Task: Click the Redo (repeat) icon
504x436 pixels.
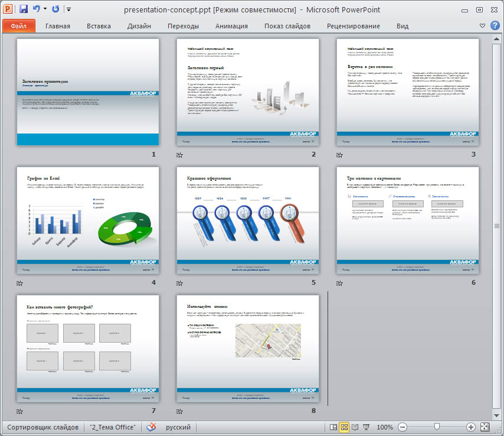Action: (x=55, y=9)
